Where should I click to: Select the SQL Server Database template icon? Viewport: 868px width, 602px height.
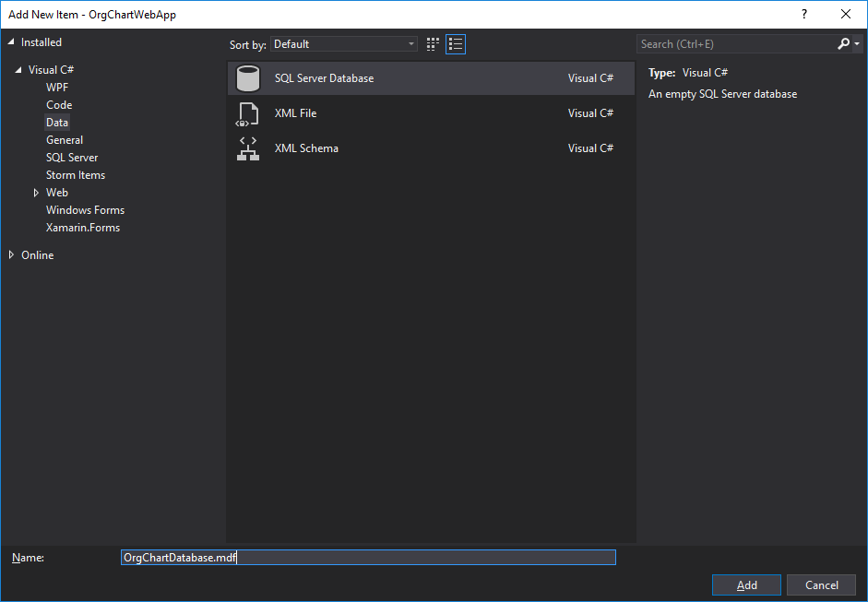point(247,77)
